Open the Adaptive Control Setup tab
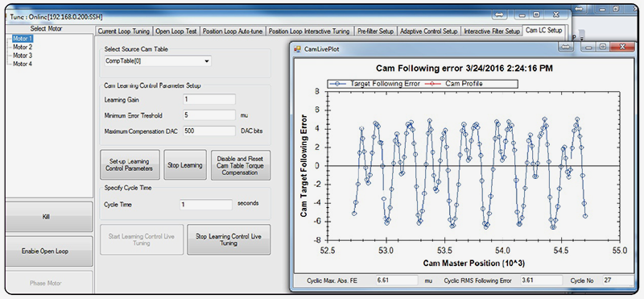This screenshot has height=299, width=644. [x=428, y=31]
